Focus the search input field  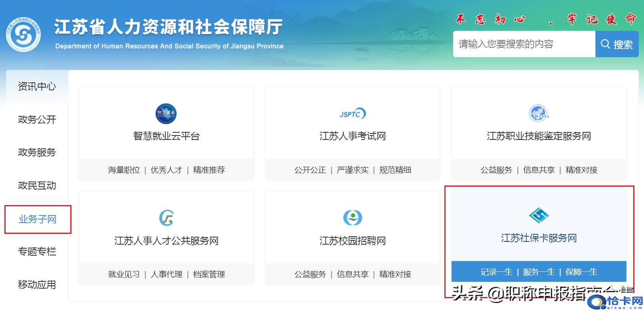[523, 44]
